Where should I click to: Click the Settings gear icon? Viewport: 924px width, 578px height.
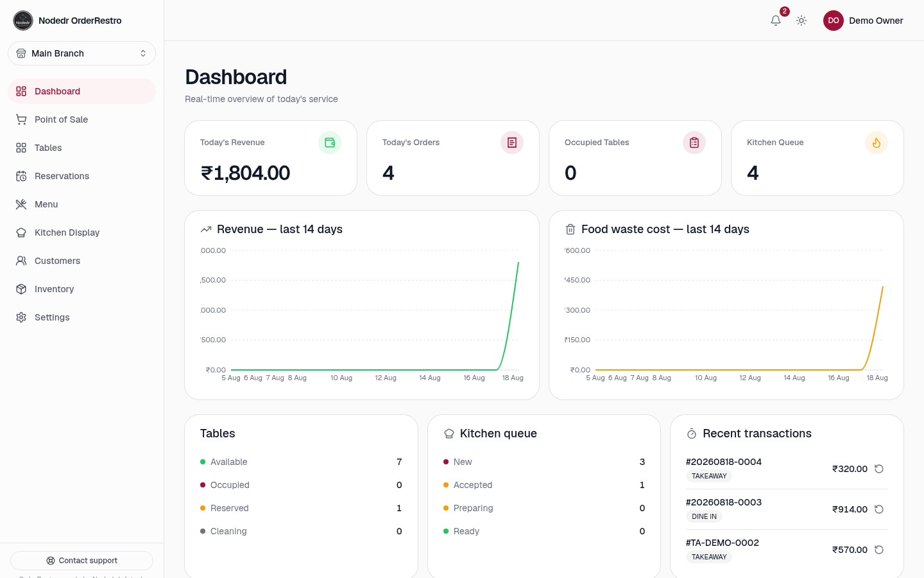tap(21, 317)
